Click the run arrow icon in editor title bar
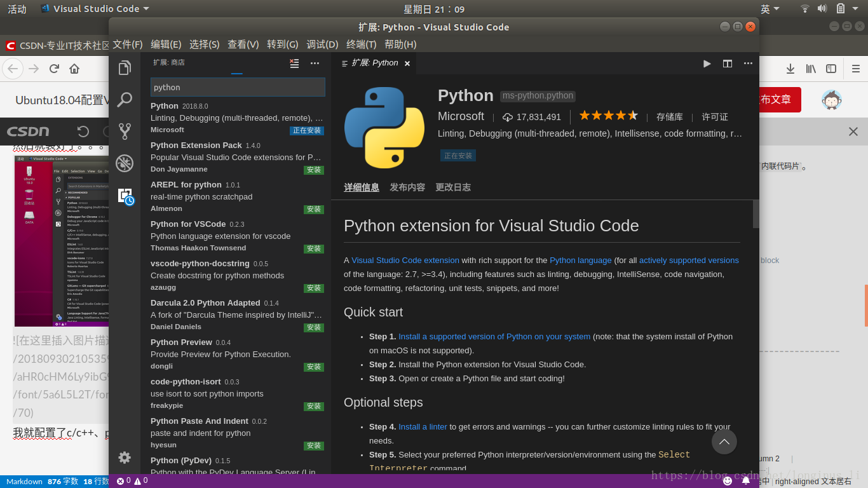This screenshot has width=868, height=488. click(707, 64)
